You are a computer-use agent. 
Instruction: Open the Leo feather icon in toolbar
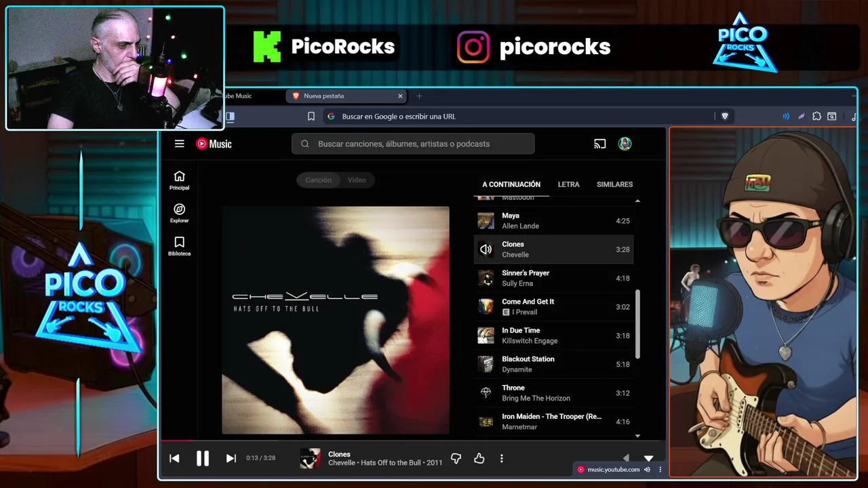pos(801,116)
